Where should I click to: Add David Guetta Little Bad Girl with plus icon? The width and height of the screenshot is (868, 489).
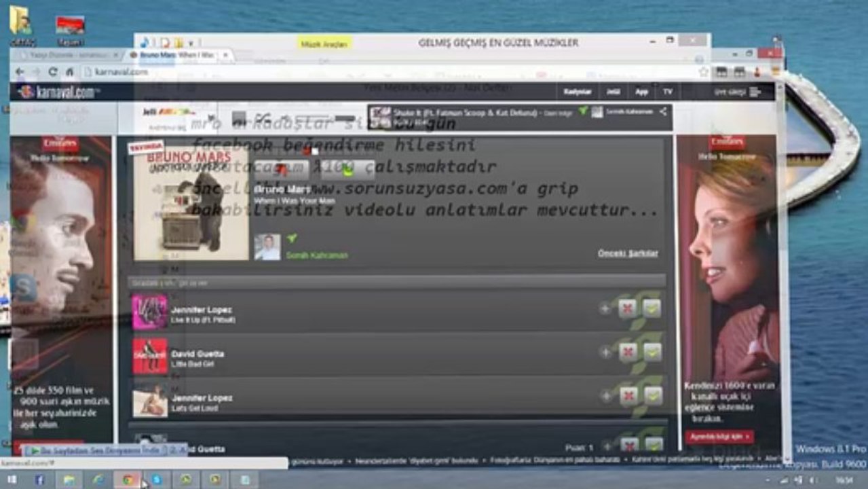(x=605, y=352)
